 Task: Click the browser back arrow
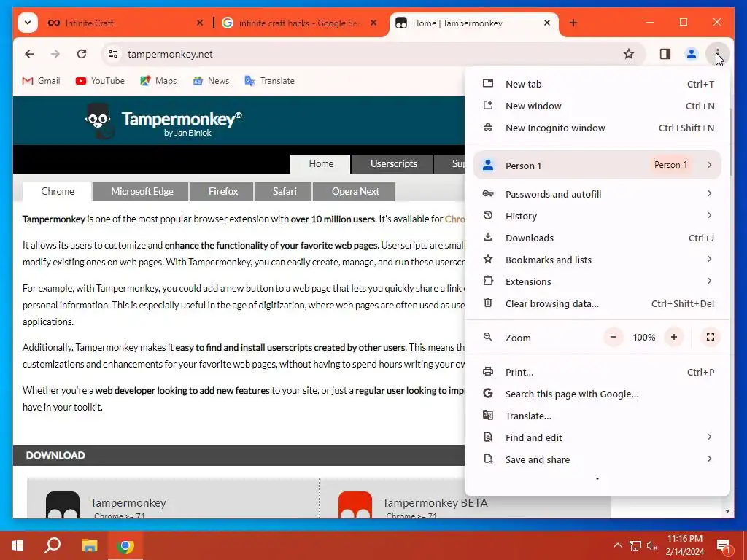29,54
